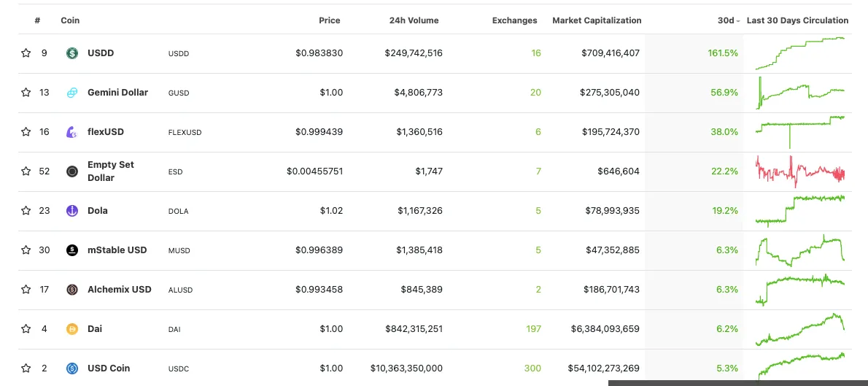Screen dimensions: 868x386
Task: Toggle the Dai favorite star
Action: pos(26,328)
